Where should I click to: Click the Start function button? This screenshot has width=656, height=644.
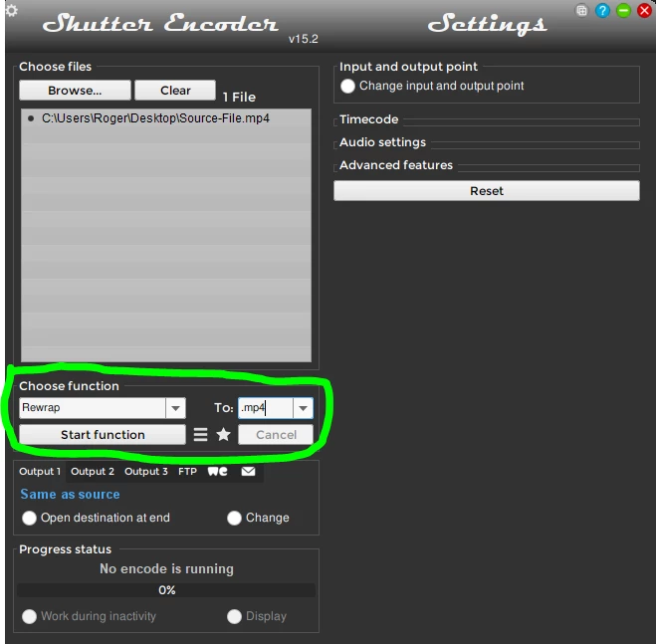(x=103, y=435)
